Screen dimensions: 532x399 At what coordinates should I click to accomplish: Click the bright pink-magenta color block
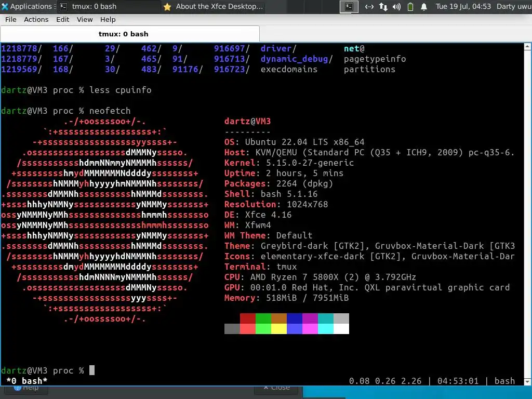(310, 329)
